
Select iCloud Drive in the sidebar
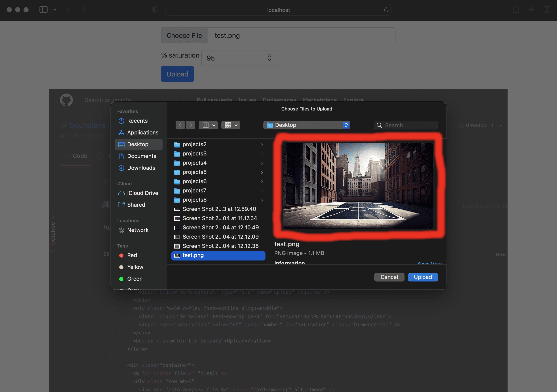click(x=142, y=193)
